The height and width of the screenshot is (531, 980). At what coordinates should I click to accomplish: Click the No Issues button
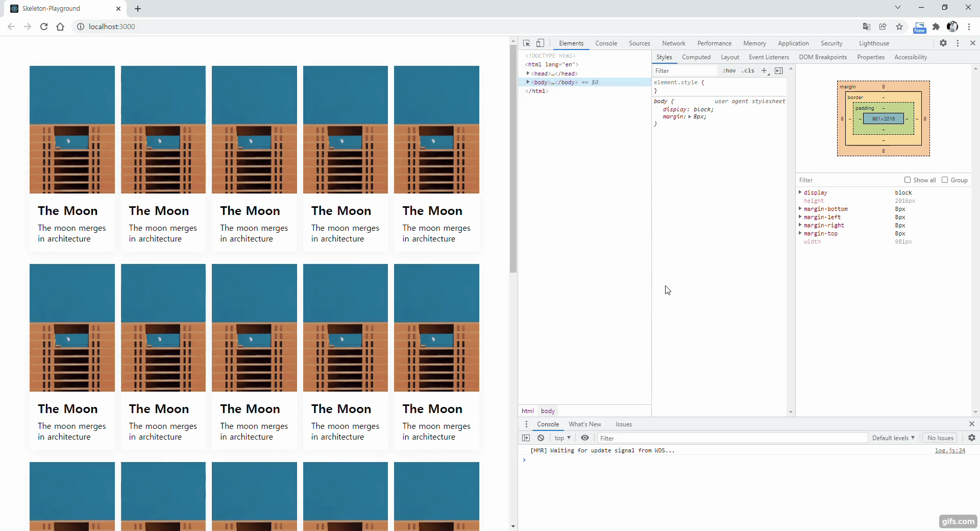tap(940, 438)
